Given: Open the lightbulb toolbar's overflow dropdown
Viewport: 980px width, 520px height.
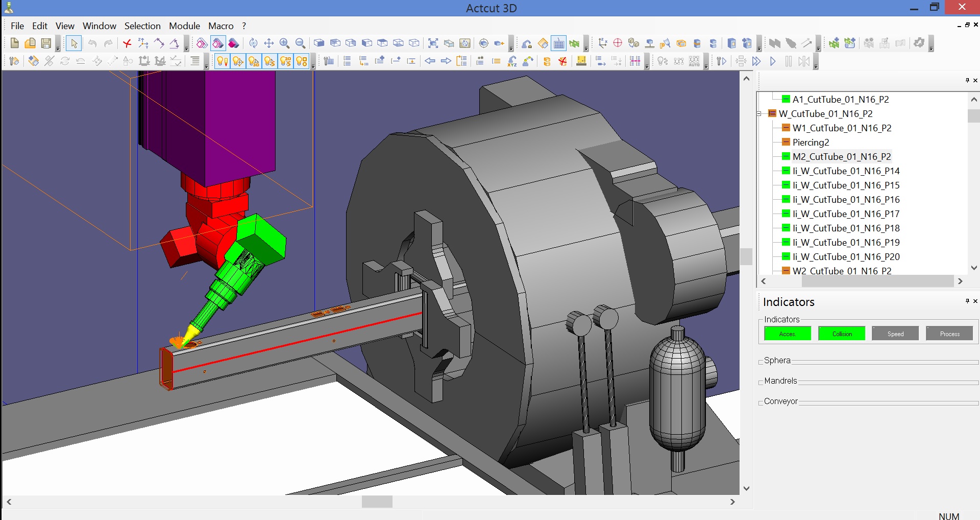Looking at the screenshot, I should click(x=313, y=66).
